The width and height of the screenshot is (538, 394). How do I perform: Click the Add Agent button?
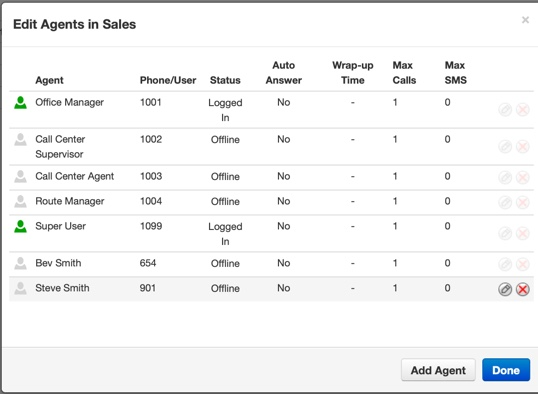(x=438, y=370)
